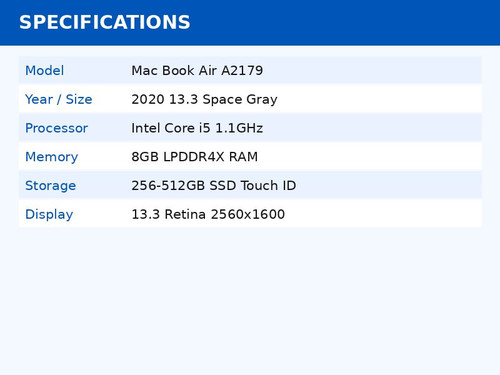Click the SPECIFICATIONS header title
Viewport: 500px width, 375px height.
click(105, 22)
